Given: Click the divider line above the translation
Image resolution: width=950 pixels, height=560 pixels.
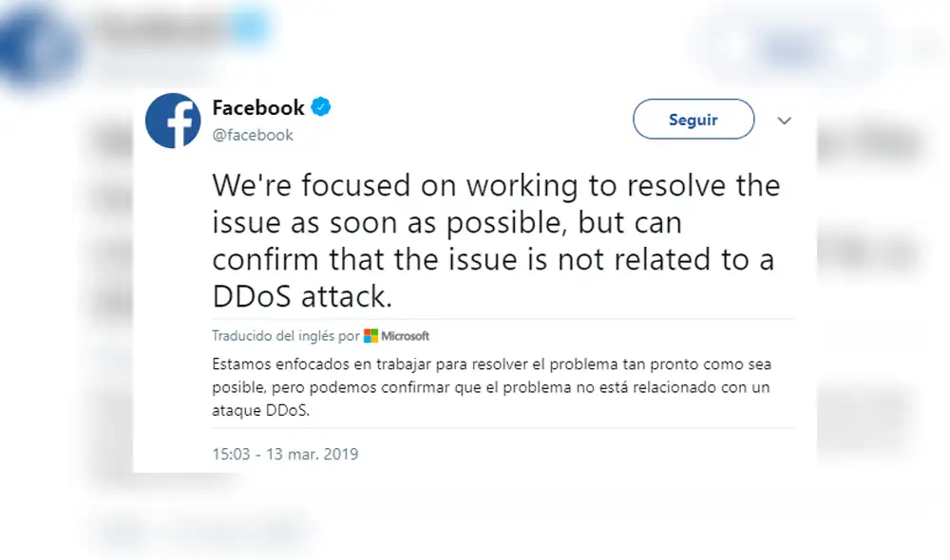Looking at the screenshot, I should point(503,318).
